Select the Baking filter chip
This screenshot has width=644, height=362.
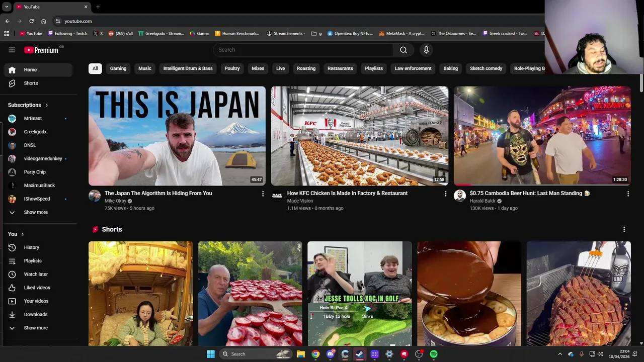pyautogui.click(x=451, y=68)
